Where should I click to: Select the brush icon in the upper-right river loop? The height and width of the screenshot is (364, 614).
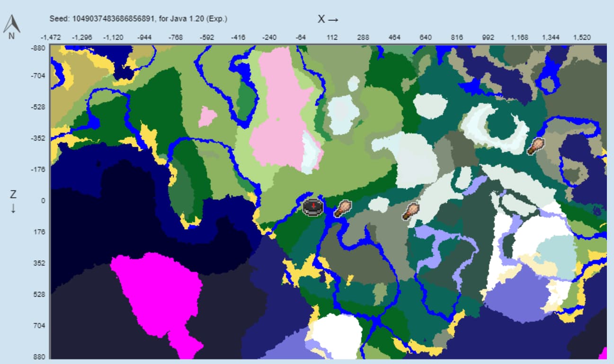tap(536, 146)
